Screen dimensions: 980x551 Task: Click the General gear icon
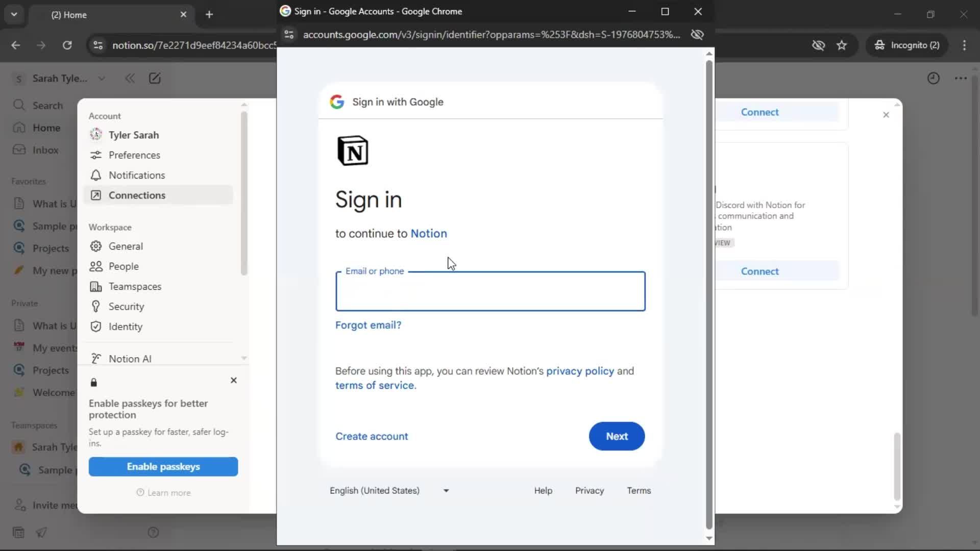pos(95,246)
